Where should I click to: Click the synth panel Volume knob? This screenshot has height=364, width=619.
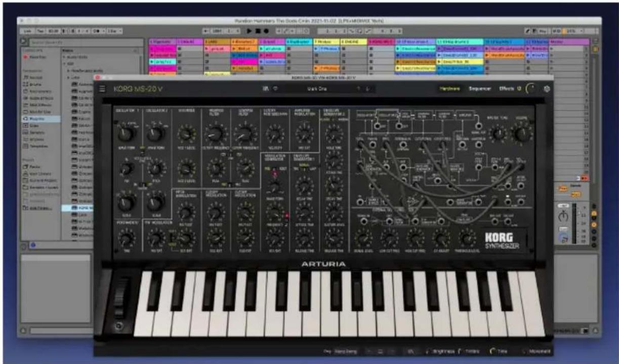522,134
